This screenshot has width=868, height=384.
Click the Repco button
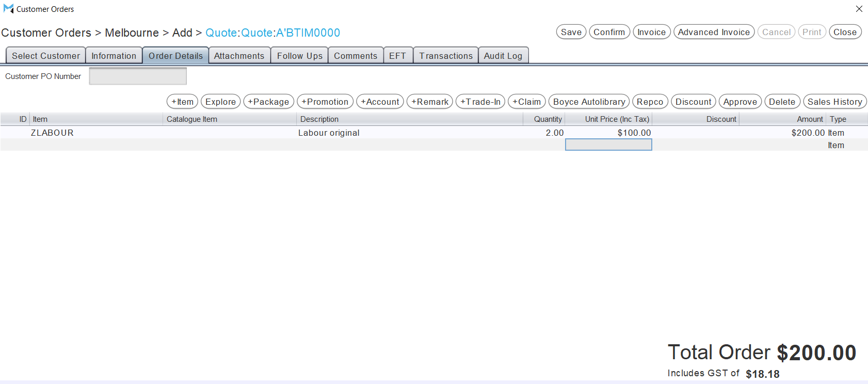pyautogui.click(x=650, y=102)
